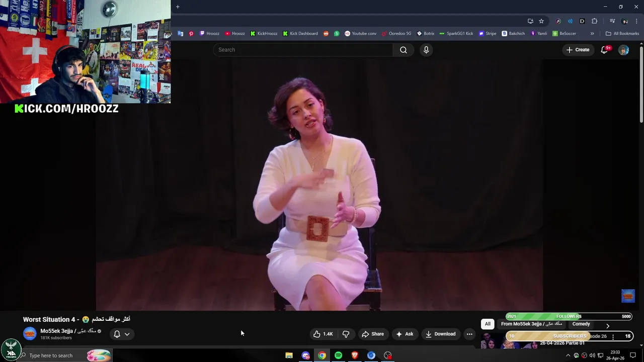Select the Comedy filter chip
Screen dimensions: 644x362
[581, 324]
